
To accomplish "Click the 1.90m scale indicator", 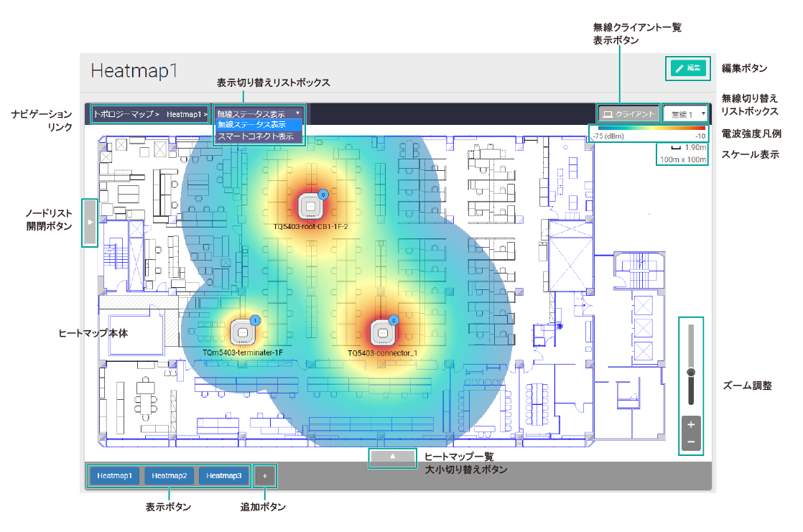I will click(x=690, y=147).
